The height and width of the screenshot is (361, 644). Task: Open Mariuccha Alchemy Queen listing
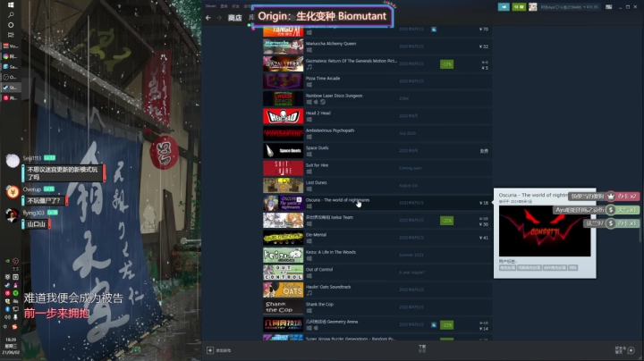point(377,46)
